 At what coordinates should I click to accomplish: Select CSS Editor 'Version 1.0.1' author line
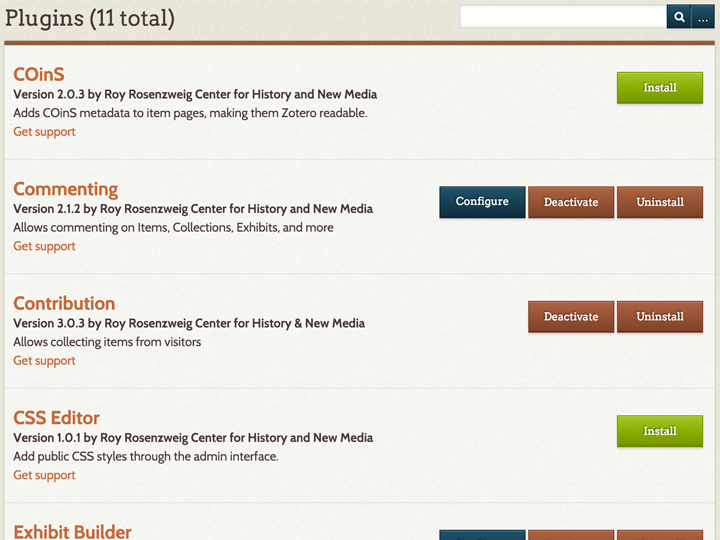(x=193, y=438)
